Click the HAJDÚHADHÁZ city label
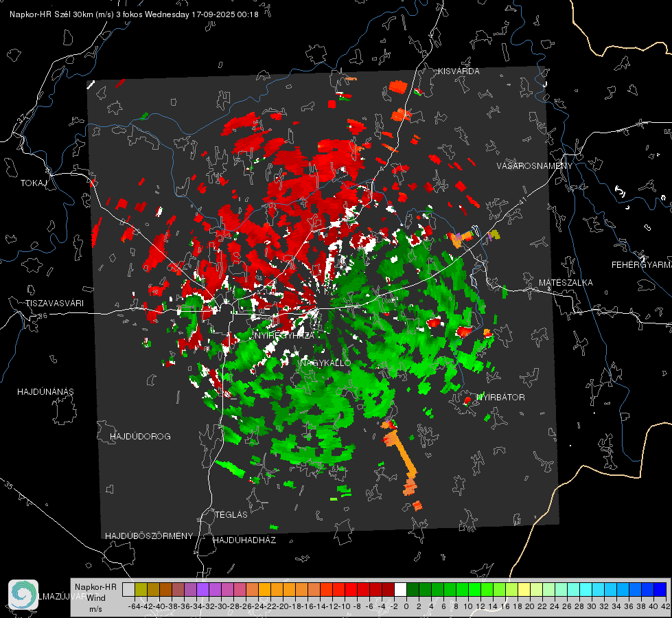This screenshot has width=672, height=618. (x=245, y=540)
